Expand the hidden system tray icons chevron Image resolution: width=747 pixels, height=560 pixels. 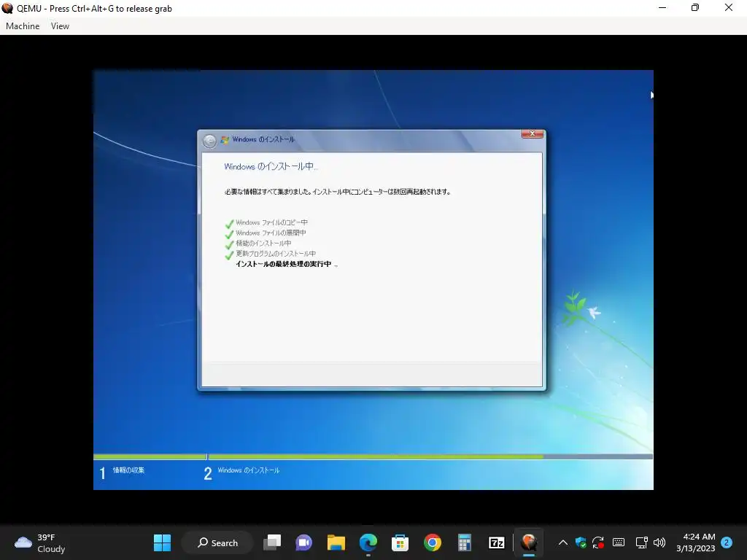click(x=562, y=542)
